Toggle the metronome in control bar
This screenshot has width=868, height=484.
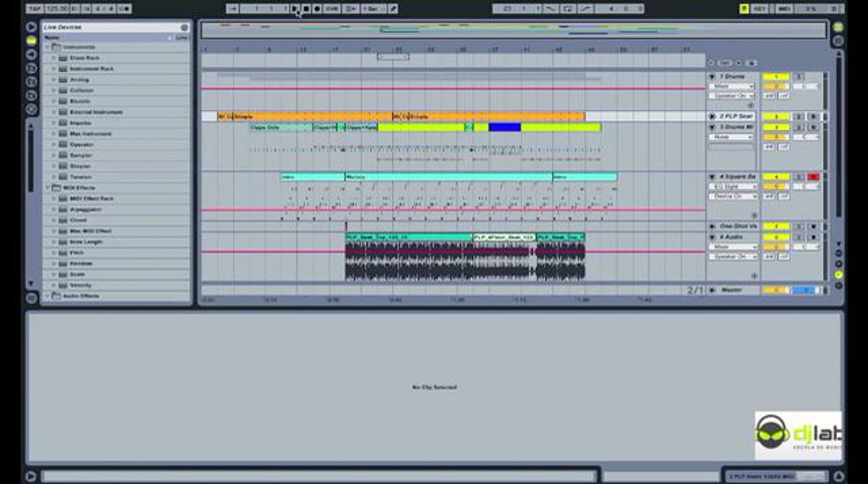pos(124,9)
